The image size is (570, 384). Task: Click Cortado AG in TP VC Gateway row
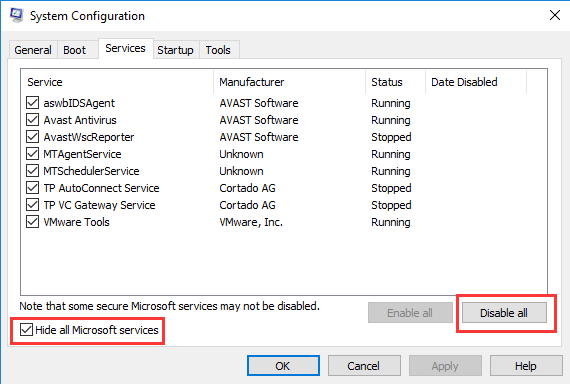247,205
